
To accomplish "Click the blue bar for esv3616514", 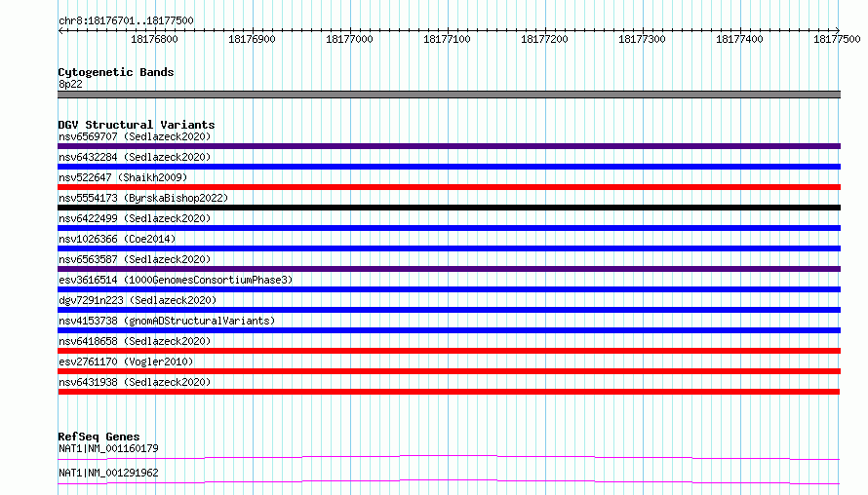I will coord(449,289).
